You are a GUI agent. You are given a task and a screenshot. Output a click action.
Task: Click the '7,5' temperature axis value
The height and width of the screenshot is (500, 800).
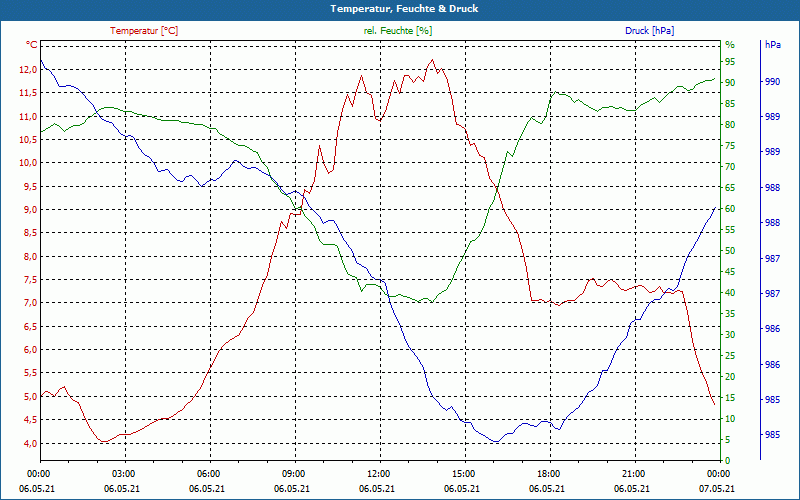pos(31,280)
